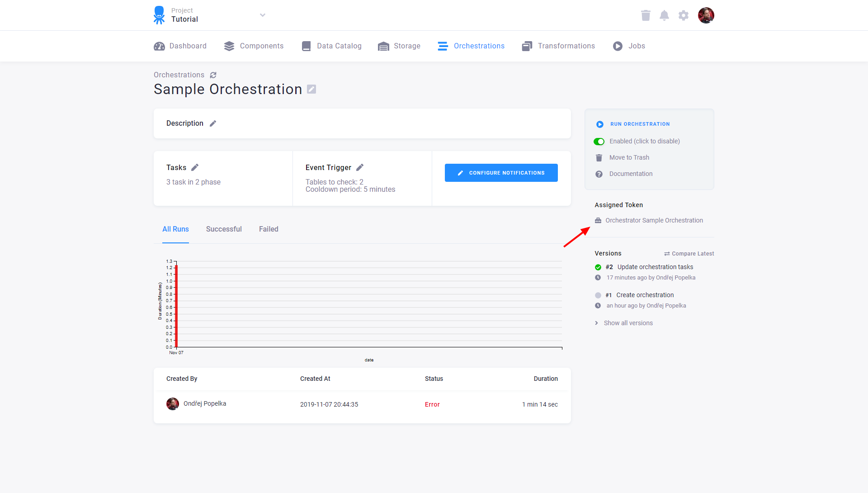Edit the Description using its pencil icon

pos(212,123)
